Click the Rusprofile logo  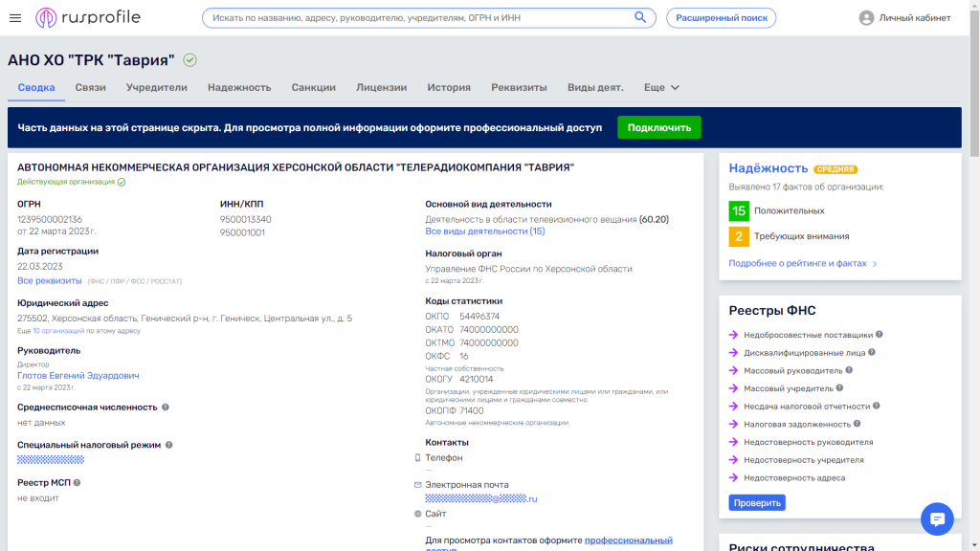tap(89, 17)
